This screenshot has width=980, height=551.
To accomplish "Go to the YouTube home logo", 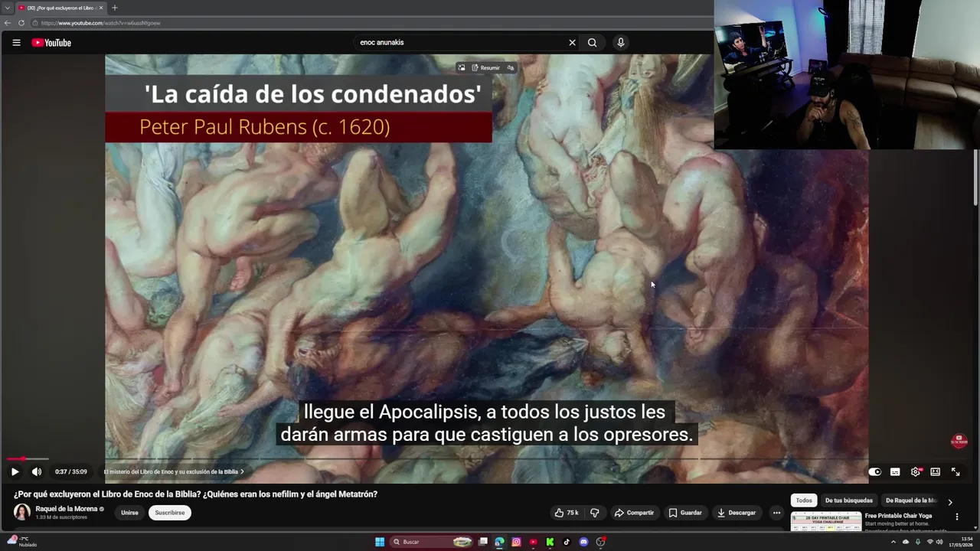I will (51, 43).
